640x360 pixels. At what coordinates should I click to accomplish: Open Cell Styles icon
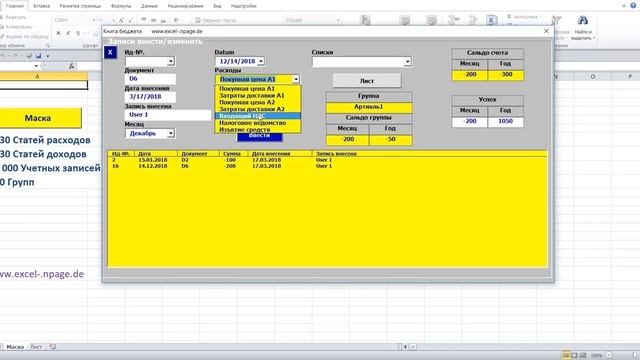coord(431,20)
